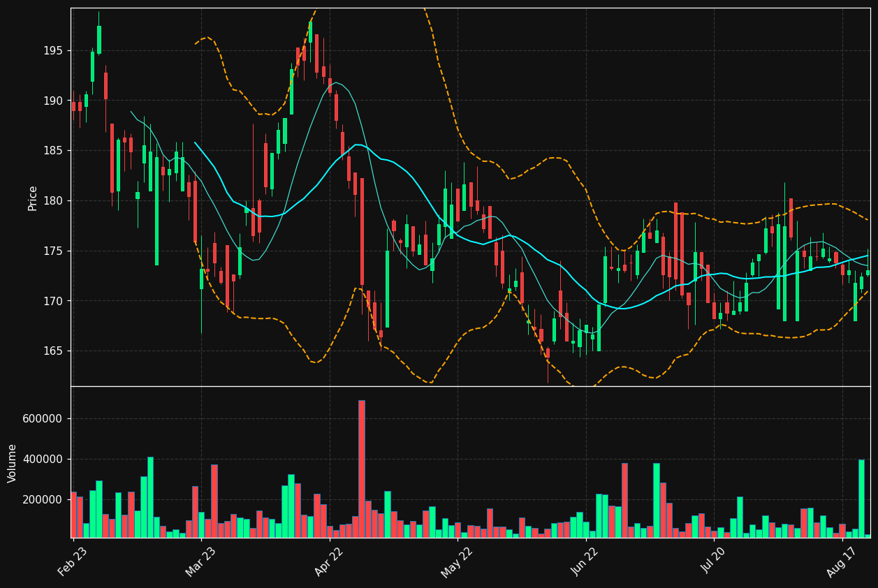The image size is (878, 588).
Task: Click the 'Apr 22' date label
Action: click(330, 561)
